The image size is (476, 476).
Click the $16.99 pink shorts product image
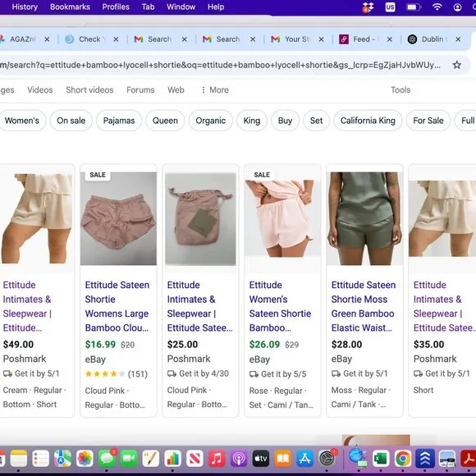point(118,218)
